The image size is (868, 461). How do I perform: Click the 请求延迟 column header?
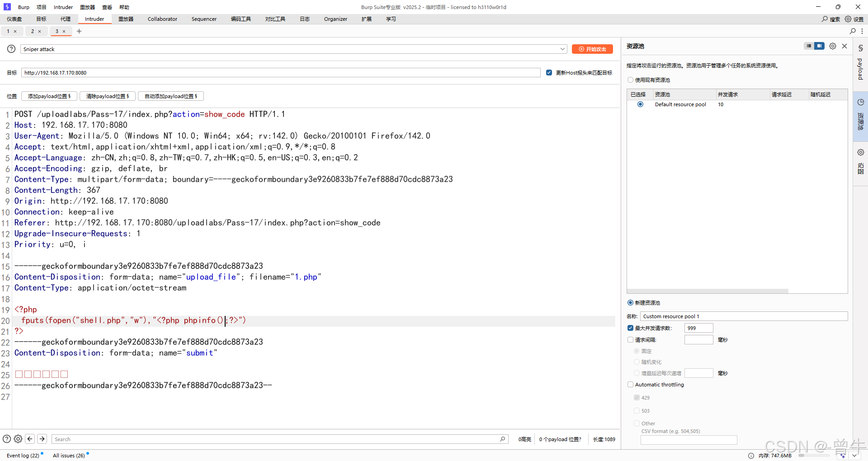789,94
